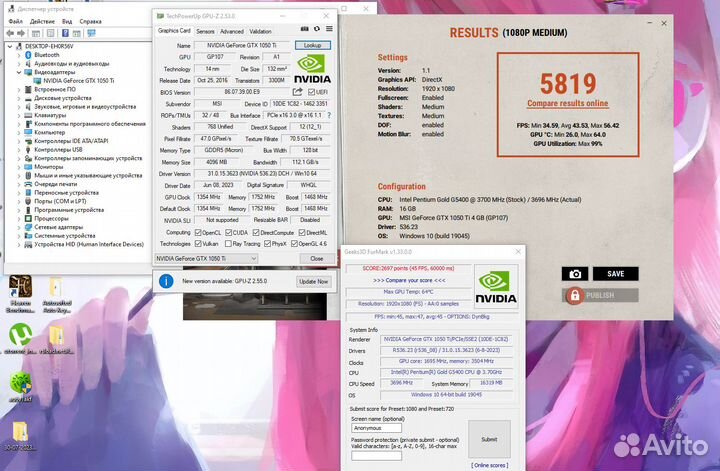Expand the Bluetooth node
This screenshot has width=720, height=471.
19,55
